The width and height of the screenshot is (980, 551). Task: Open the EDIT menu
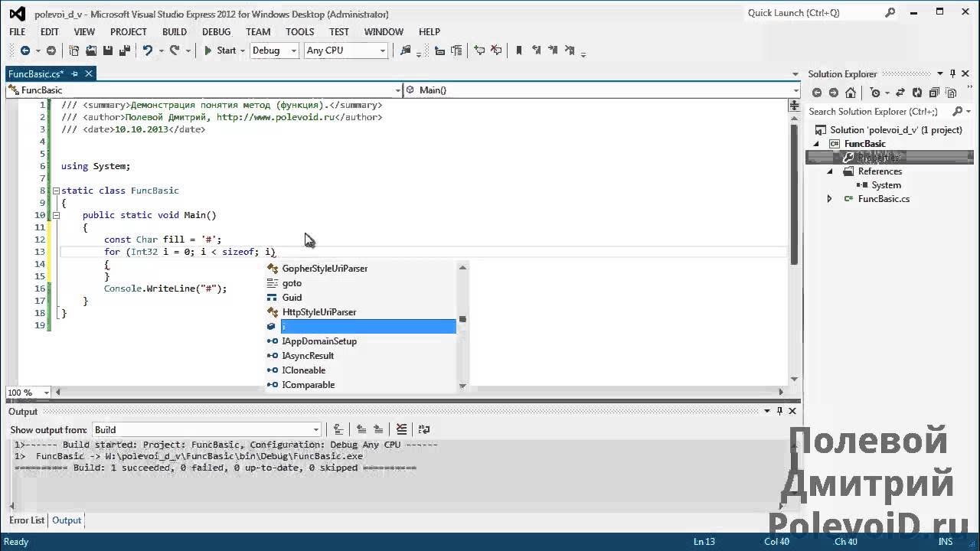click(x=50, y=32)
